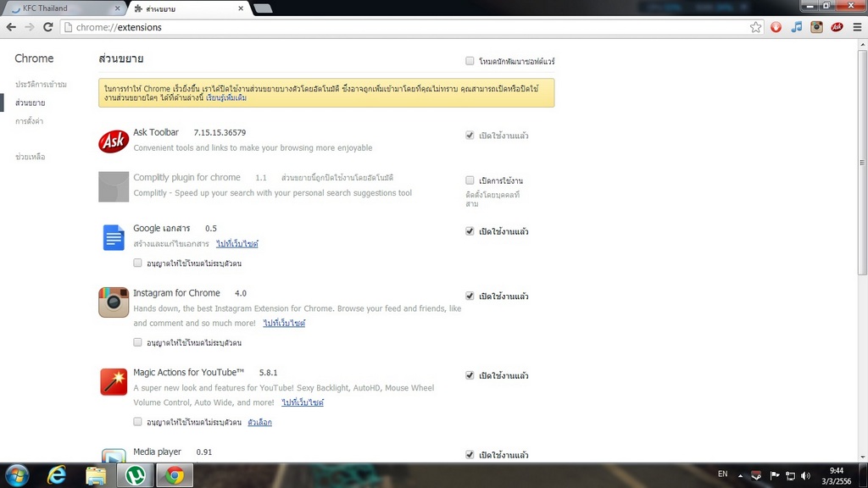Open the volume control in system tray
The height and width of the screenshot is (488, 868).
[806, 476]
